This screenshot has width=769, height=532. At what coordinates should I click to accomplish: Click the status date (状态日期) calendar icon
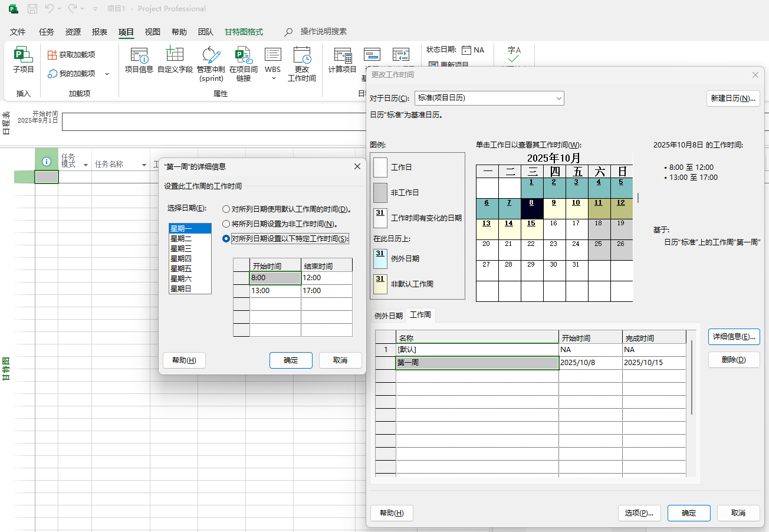coord(466,50)
